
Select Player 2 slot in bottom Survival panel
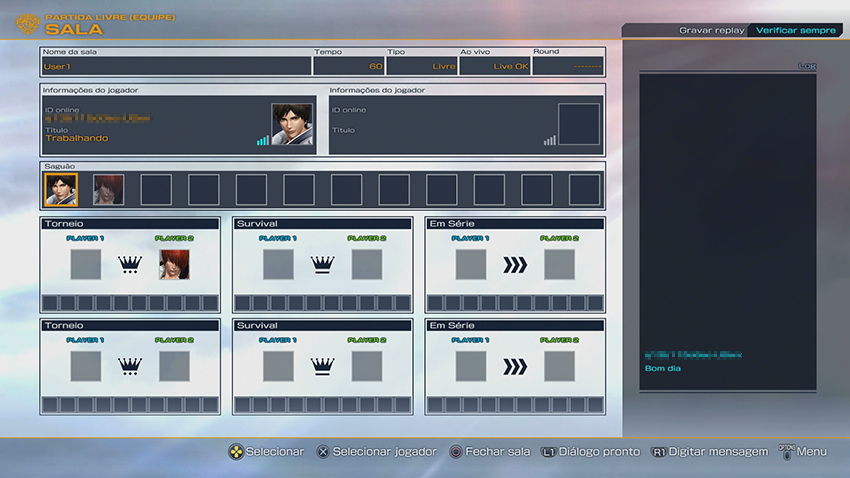coord(367,366)
